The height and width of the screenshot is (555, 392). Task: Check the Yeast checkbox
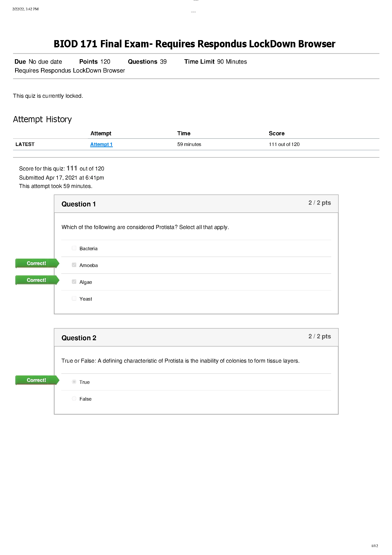point(74,298)
